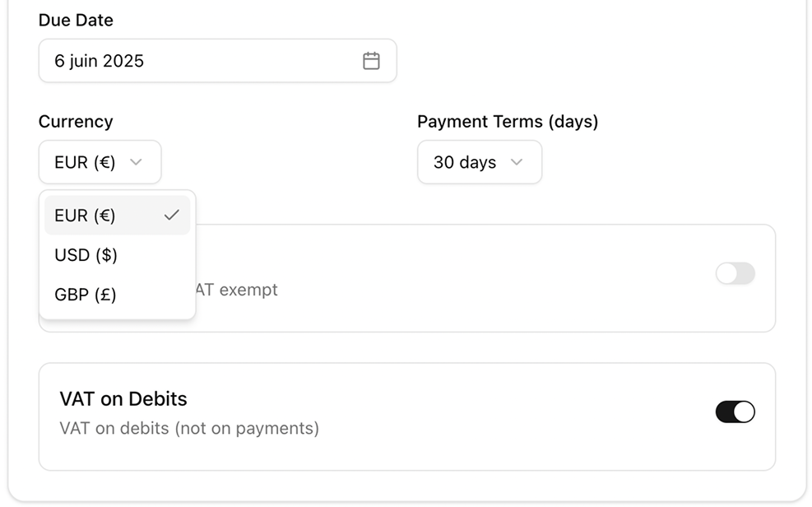This screenshot has height=507, width=812.
Task: Click the chevron arrow next to 30 days
Action: pos(517,162)
